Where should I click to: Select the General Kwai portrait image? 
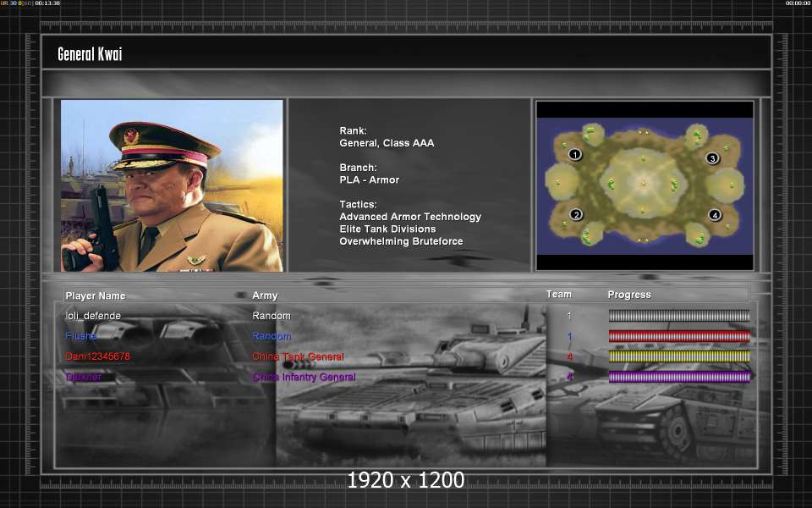click(x=172, y=185)
